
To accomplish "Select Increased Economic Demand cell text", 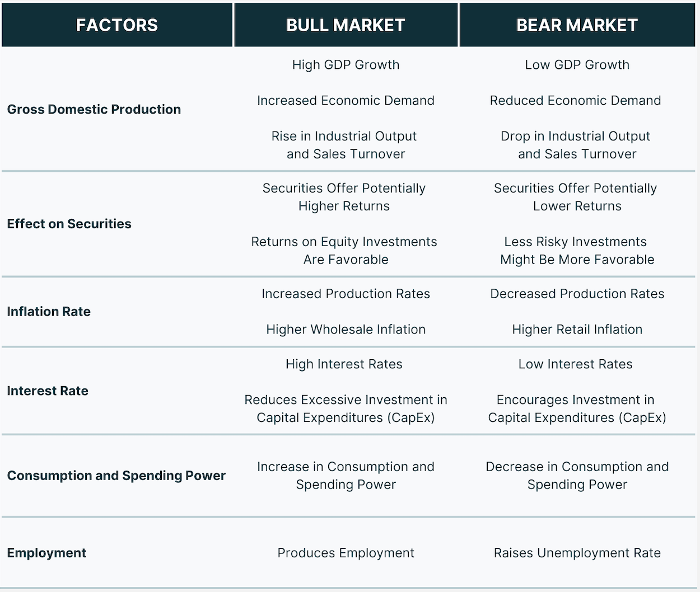I will pyautogui.click(x=346, y=101).
